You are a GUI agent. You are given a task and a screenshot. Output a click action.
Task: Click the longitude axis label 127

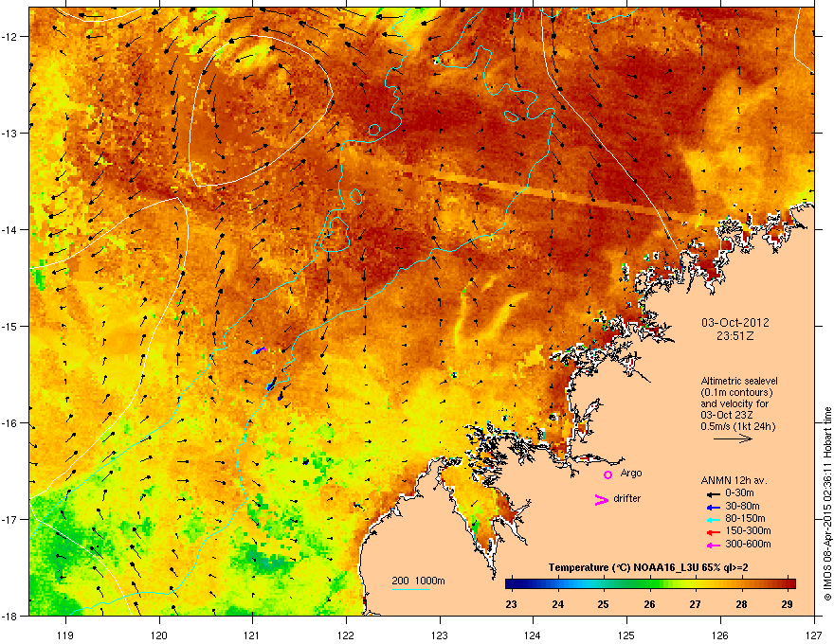click(x=814, y=635)
